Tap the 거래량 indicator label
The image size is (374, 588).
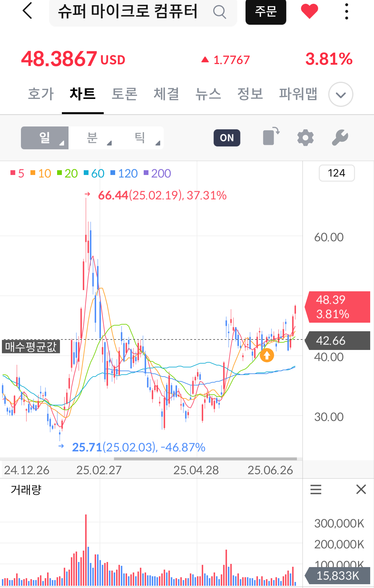click(x=26, y=490)
